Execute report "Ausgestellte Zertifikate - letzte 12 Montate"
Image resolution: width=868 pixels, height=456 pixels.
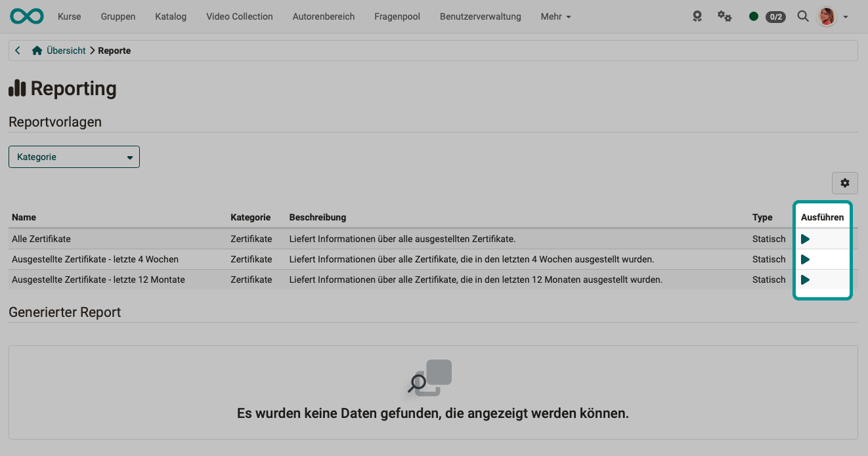pos(806,279)
